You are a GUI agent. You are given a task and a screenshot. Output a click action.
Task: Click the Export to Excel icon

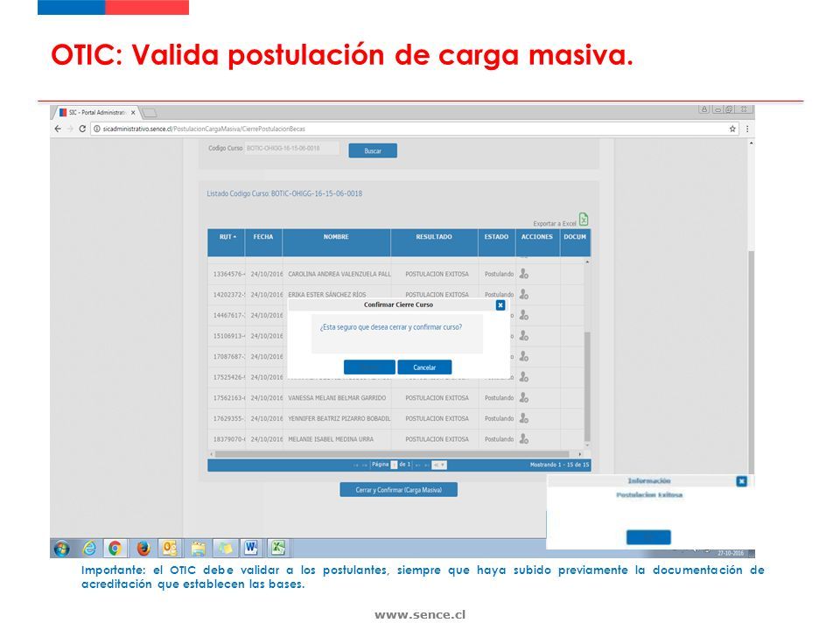[x=584, y=219]
